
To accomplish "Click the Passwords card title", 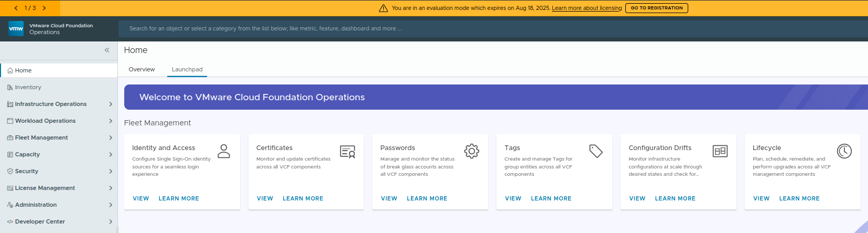I will 398,148.
